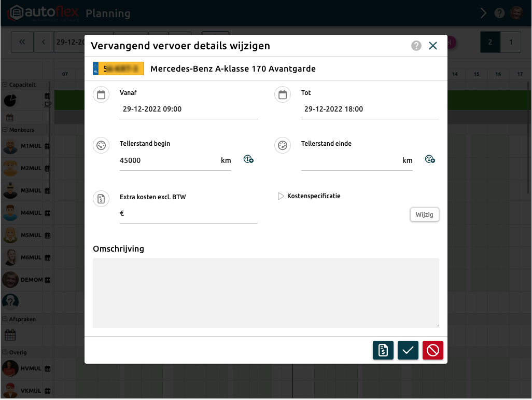Collapse the Overig group

tap(5, 353)
